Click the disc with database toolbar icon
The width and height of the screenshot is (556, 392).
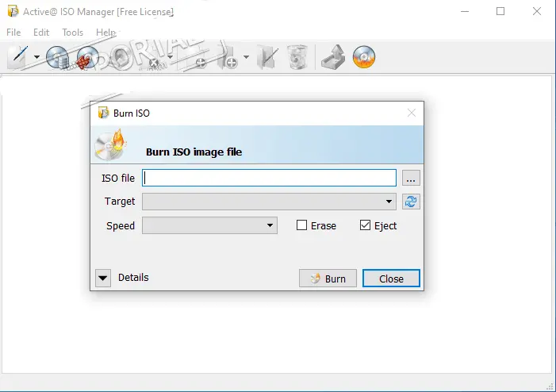pos(58,57)
